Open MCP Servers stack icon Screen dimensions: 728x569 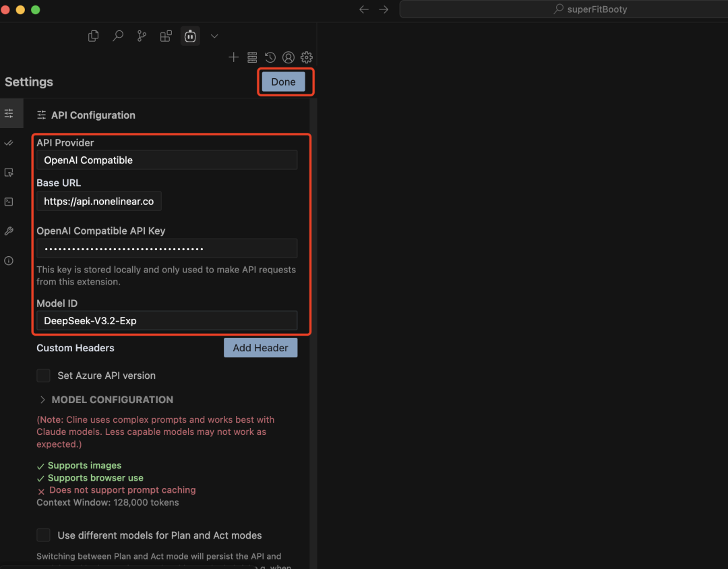coord(252,57)
